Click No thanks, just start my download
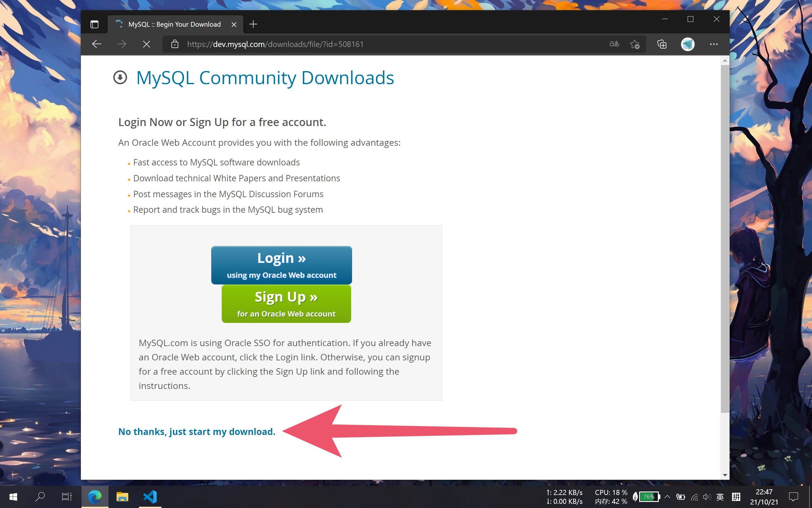The width and height of the screenshot is (812, 508). 197,431
